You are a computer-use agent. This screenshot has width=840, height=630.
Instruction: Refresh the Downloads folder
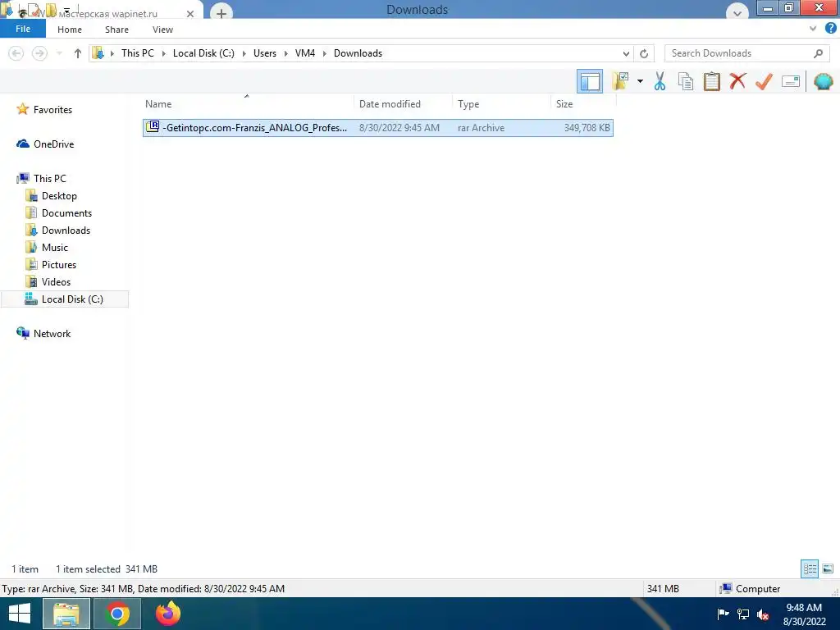[644, 53]
